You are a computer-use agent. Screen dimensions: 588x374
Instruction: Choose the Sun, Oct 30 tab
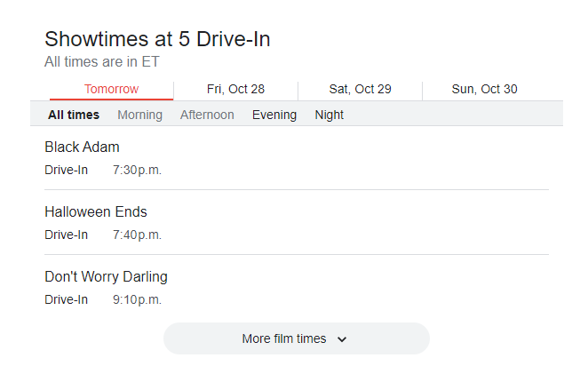click(484, 89)
